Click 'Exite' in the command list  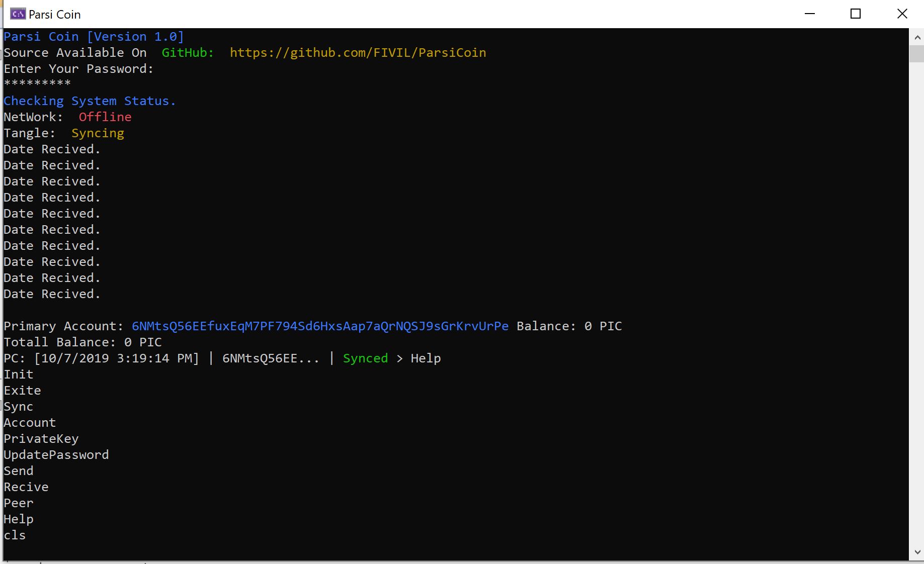point(22,391)
